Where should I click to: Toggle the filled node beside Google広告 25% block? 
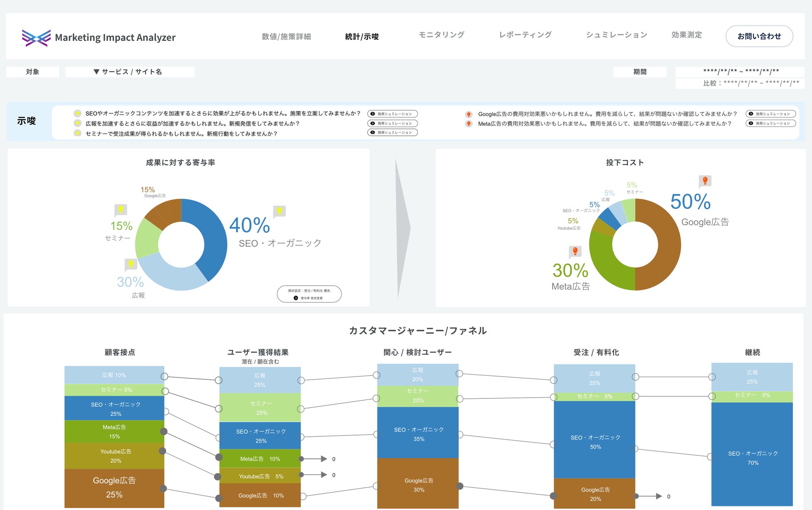[163, 488]
